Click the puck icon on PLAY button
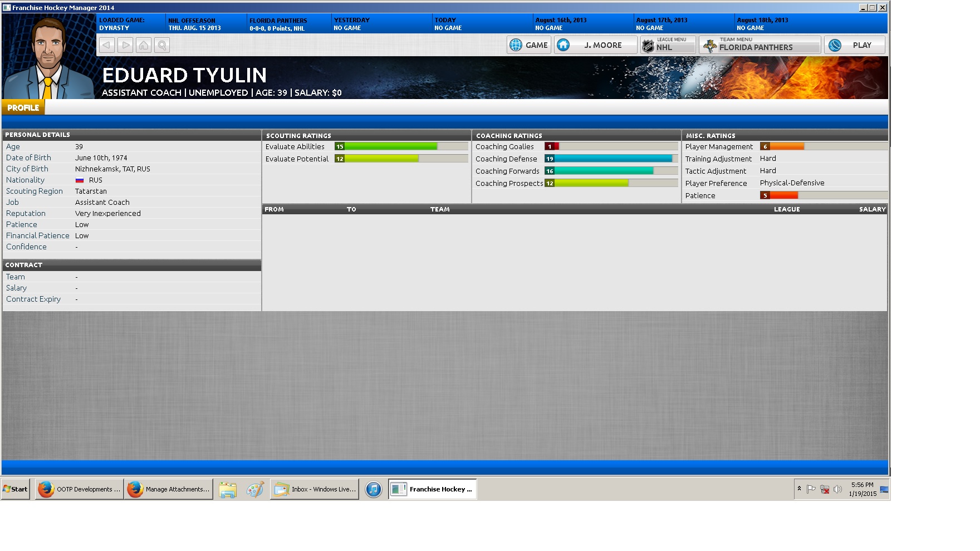Viewport: 980px width, 551px height. click(835, 45)
